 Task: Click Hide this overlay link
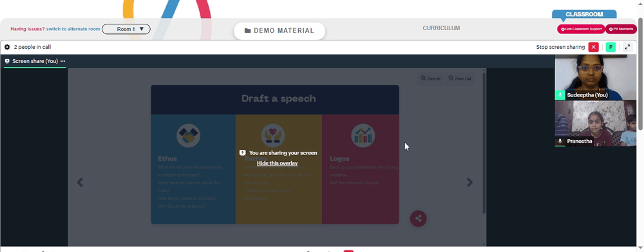(x=277, y=163)
